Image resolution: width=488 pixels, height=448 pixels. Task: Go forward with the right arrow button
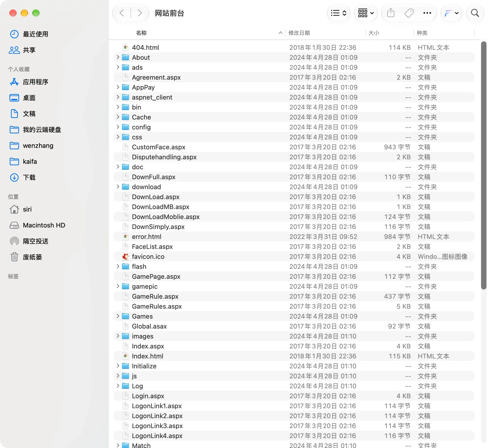pos(139,13)
